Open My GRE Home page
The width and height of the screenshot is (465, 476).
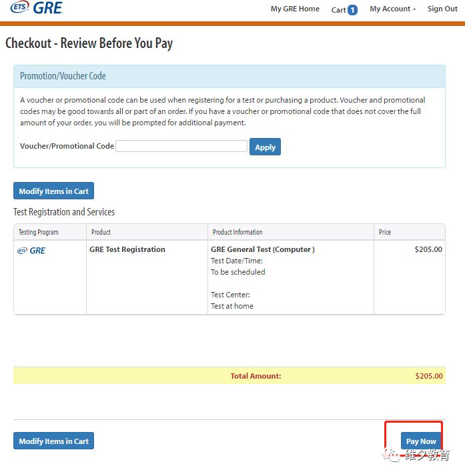pos(295,9)
